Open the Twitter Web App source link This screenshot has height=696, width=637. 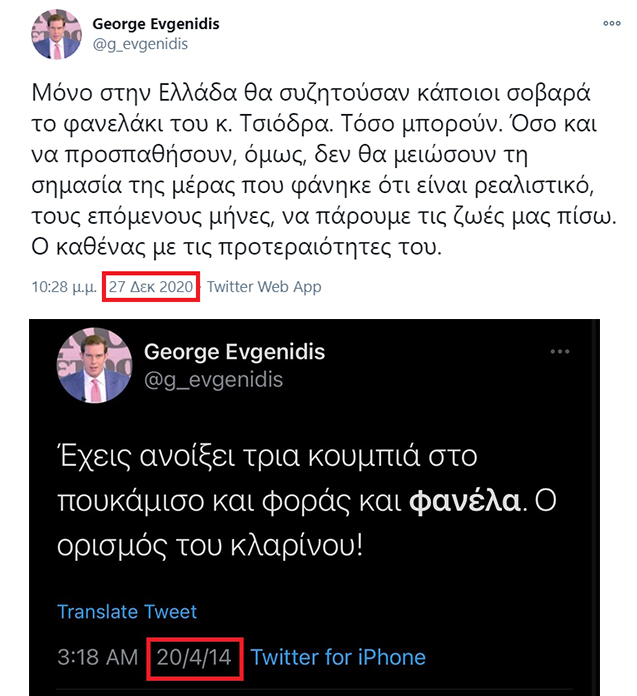click(x=264, y=287)
